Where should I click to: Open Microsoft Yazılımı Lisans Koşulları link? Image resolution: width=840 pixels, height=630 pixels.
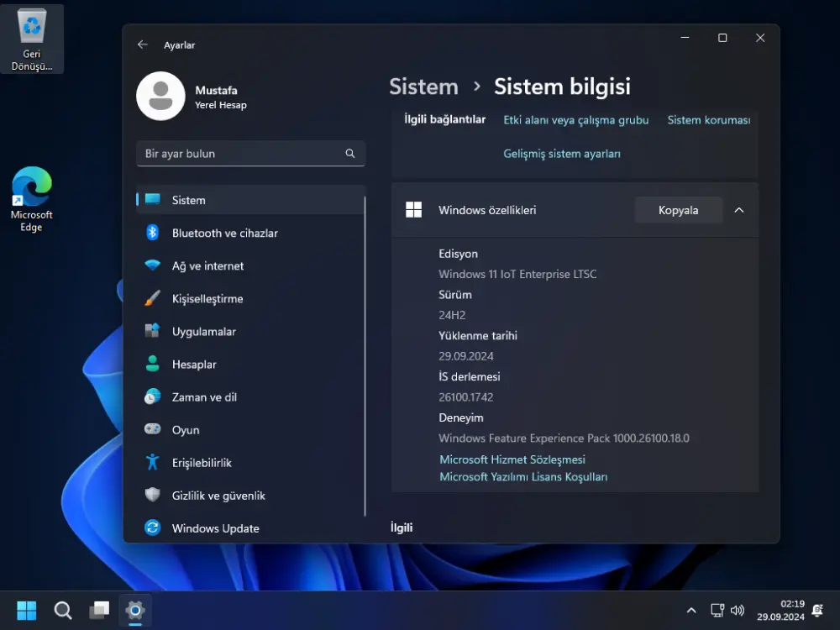tap(523, 477)
